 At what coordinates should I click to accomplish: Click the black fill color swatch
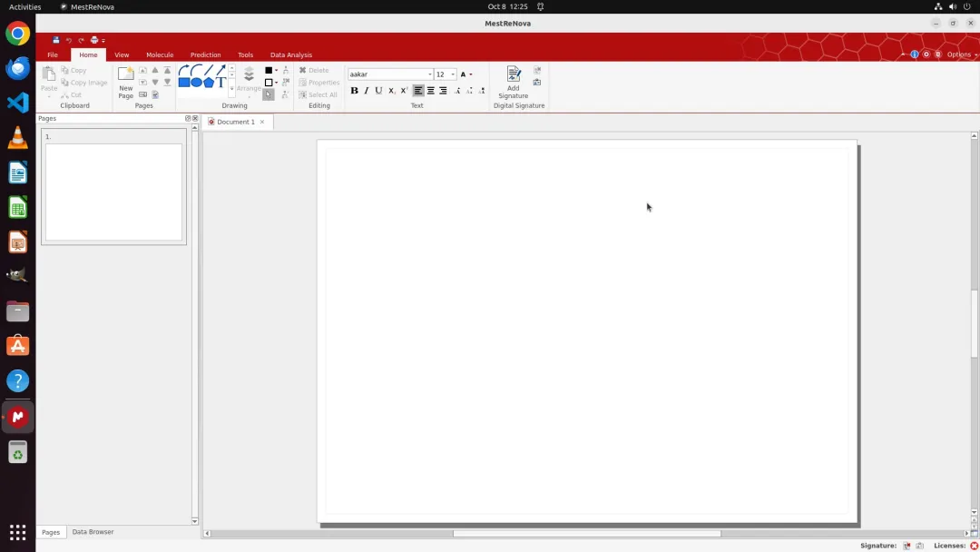(x=269, y=70)
